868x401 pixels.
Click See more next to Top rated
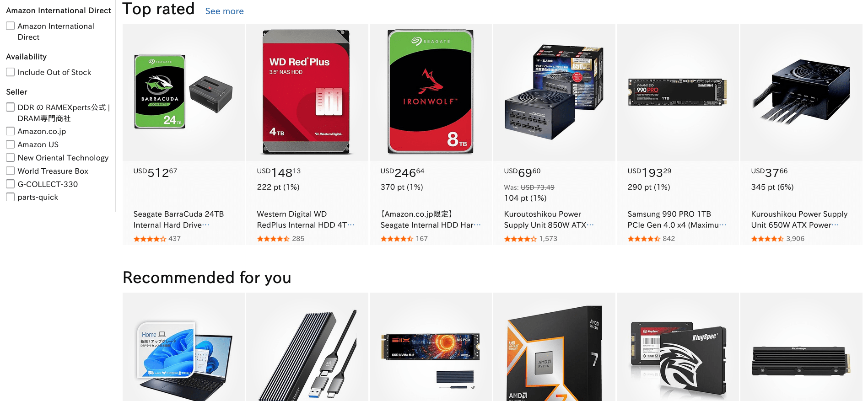(x=224, y=11)
